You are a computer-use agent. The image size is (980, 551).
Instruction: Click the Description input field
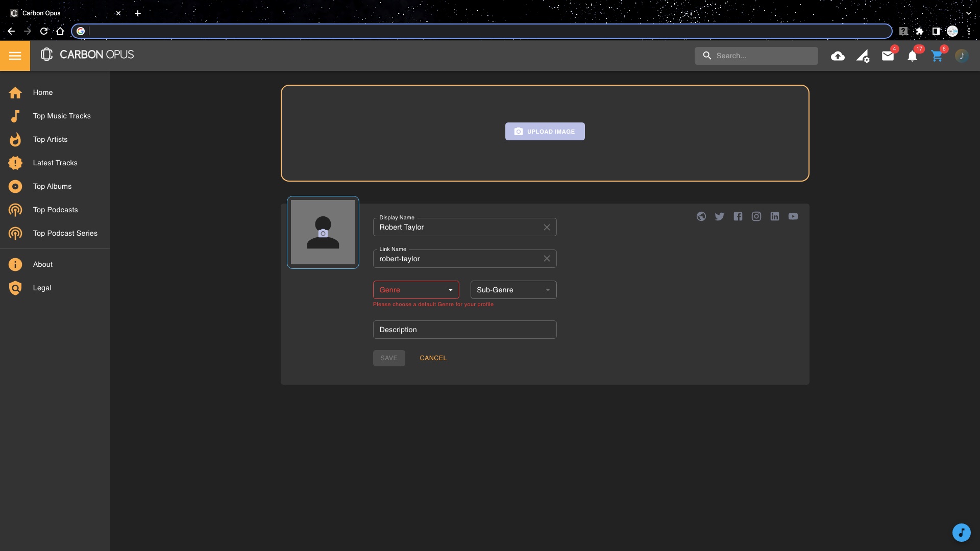[464, 330]
